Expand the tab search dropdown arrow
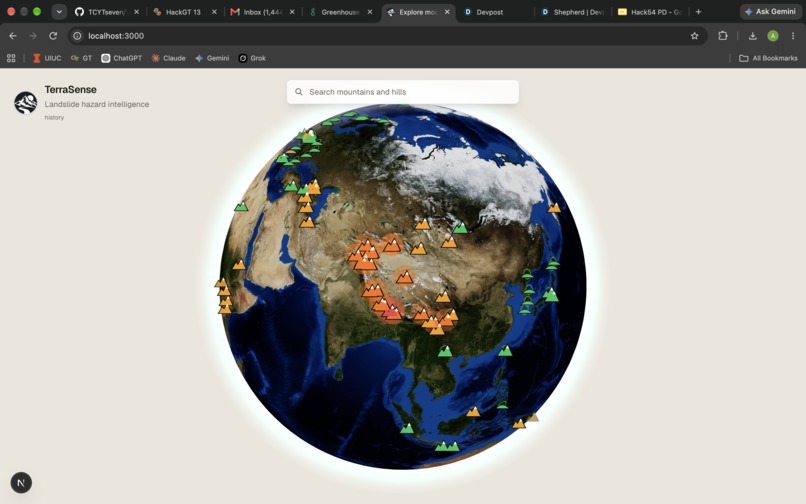Image resolution: width=806 pixels, height=504 pixels. coord(59,11)
